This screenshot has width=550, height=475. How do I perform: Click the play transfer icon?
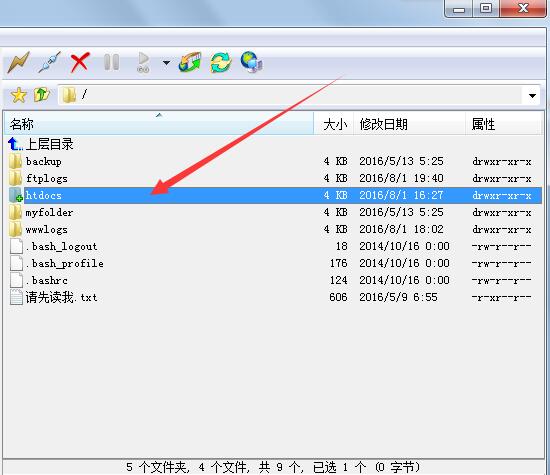143,62
